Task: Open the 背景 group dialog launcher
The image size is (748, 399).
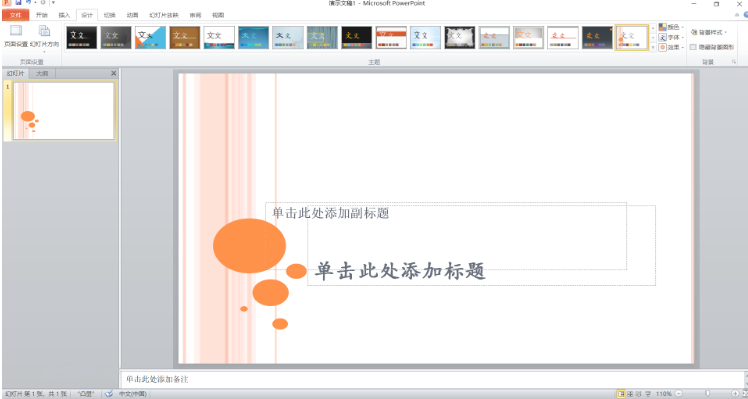Action: (x=734, y=62)
